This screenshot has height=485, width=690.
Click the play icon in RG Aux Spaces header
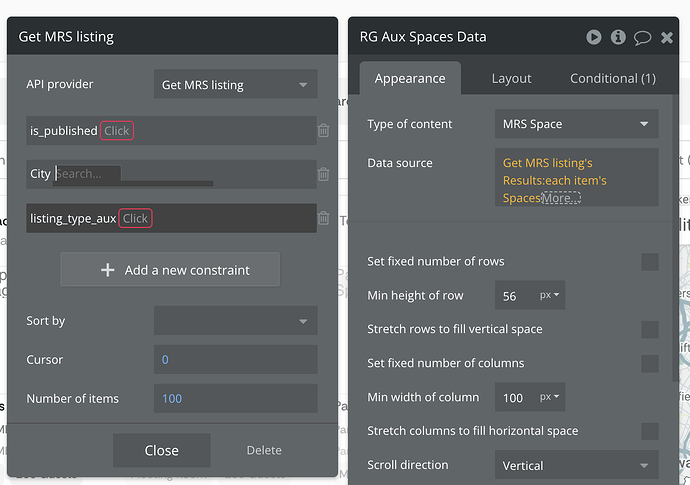coord(594,37)
